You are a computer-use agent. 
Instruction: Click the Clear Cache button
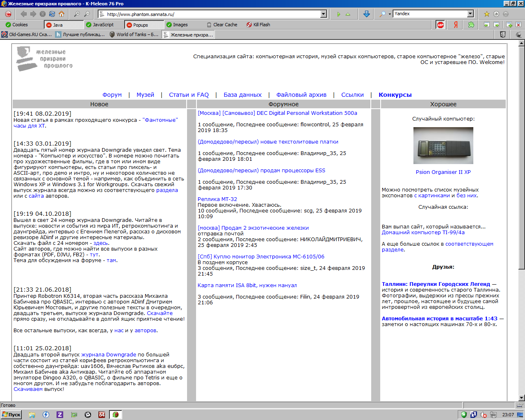tap(222, 25)
